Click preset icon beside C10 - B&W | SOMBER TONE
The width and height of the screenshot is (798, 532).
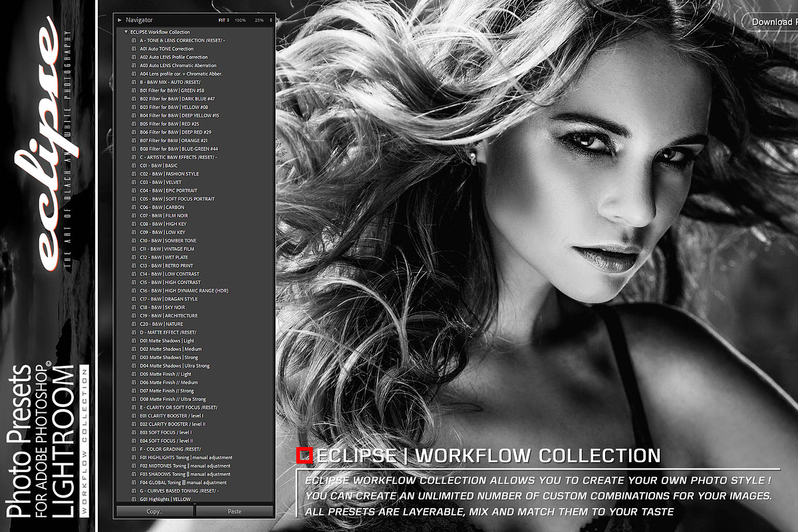click(134, 241)
